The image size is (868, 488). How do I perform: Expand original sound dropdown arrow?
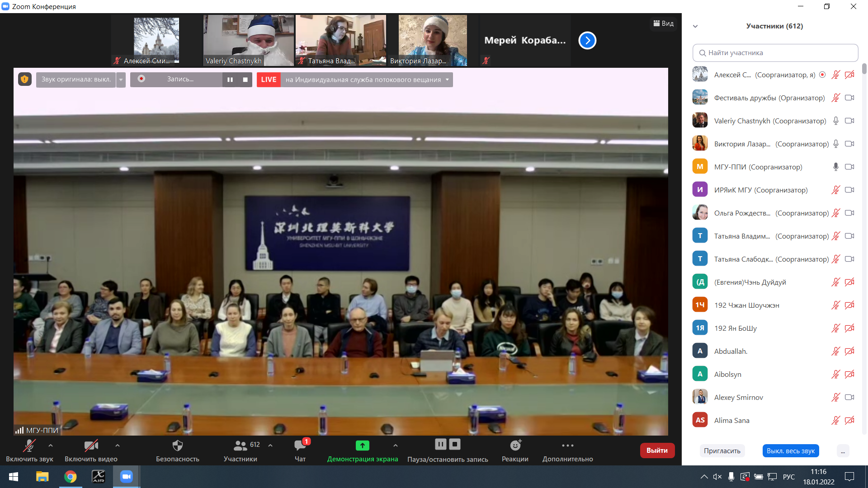(121, 80)
